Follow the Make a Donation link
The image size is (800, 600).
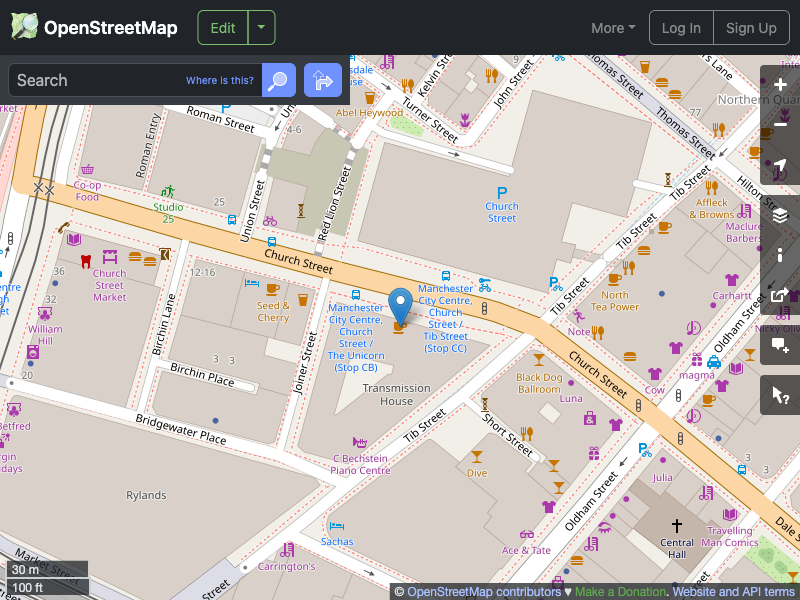(x=620, y=591)
